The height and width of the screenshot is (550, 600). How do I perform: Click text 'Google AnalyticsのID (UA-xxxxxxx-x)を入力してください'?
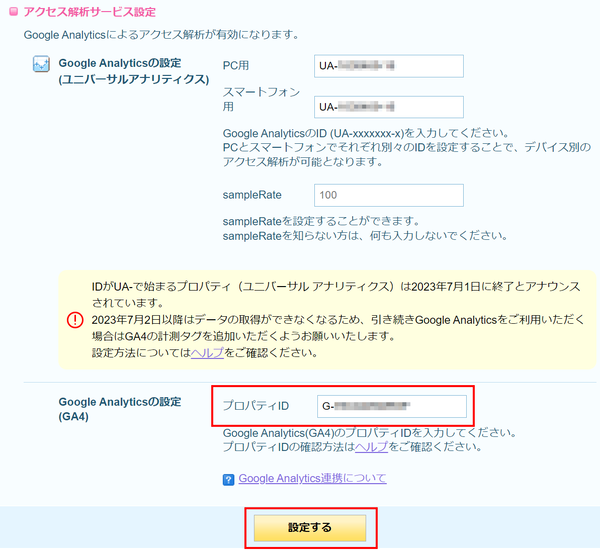(366, 134)
